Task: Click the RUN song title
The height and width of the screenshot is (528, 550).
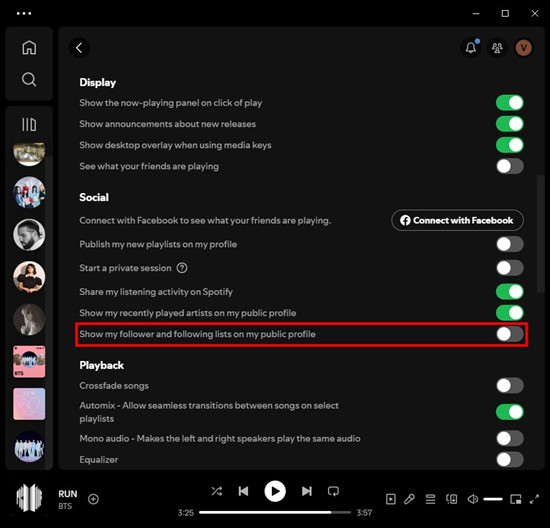Action: (x=68, y=494)
